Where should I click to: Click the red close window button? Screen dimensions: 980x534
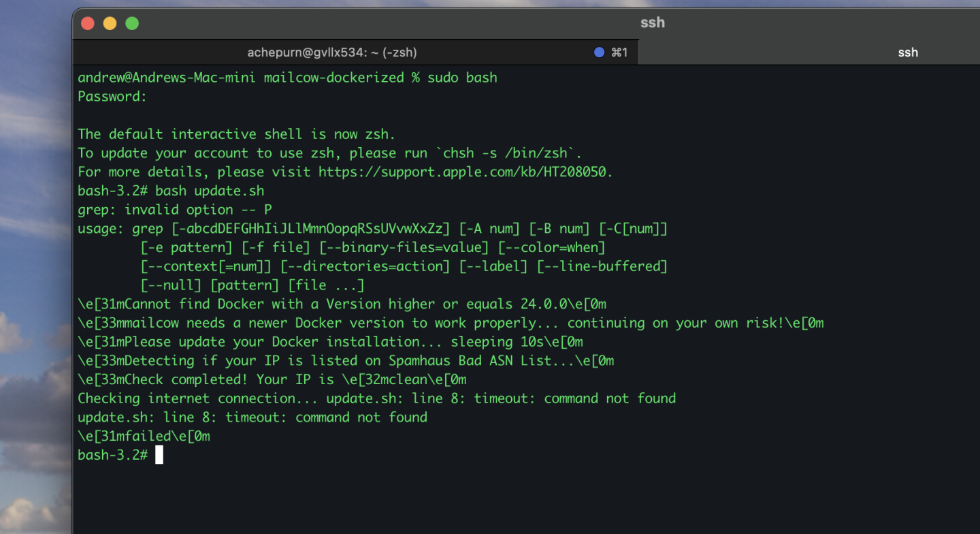pyautogui.click(x=88, y=23)
